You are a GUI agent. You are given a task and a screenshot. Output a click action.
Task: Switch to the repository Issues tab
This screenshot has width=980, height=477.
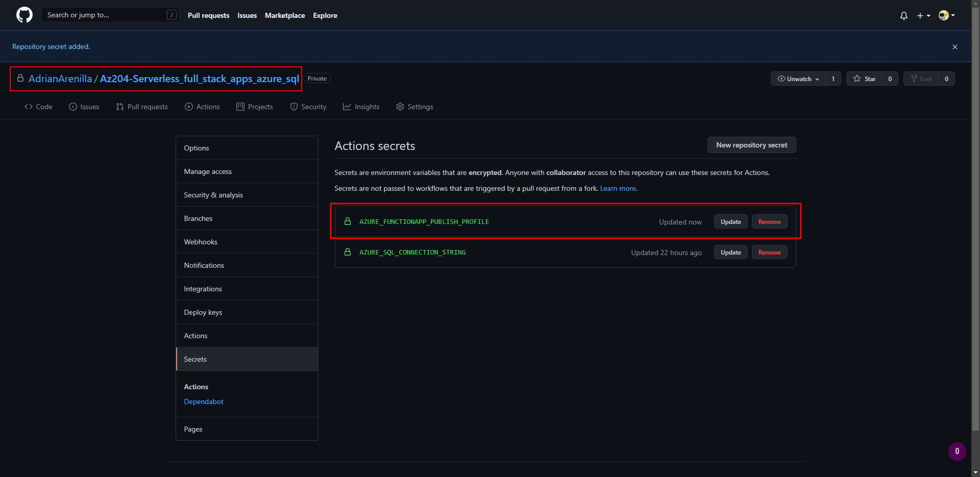pos(84,107)
